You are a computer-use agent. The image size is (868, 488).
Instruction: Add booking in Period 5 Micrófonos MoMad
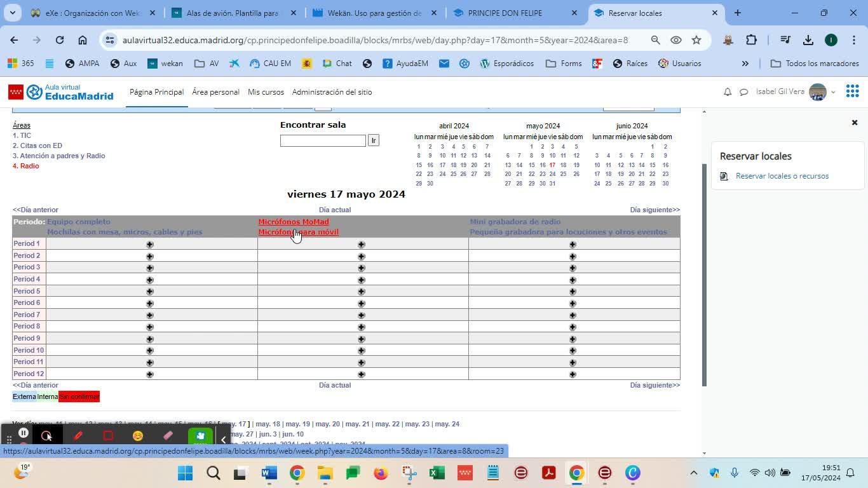361,292
